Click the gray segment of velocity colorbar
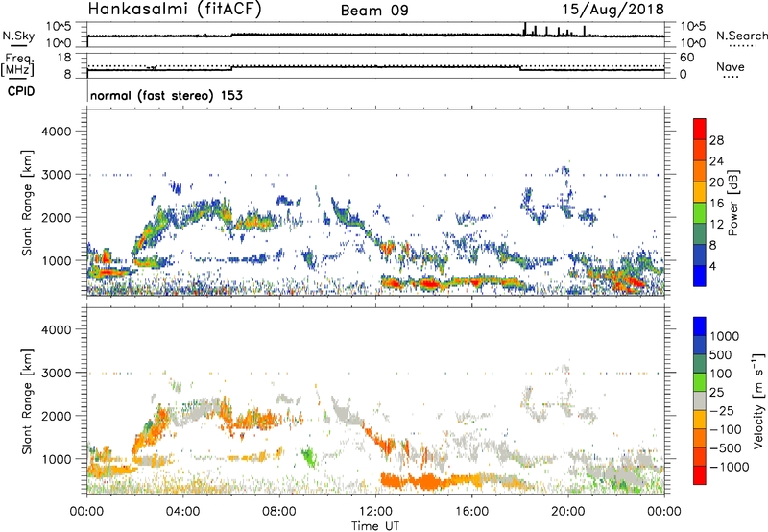768x532 pixels. (700, 400)
